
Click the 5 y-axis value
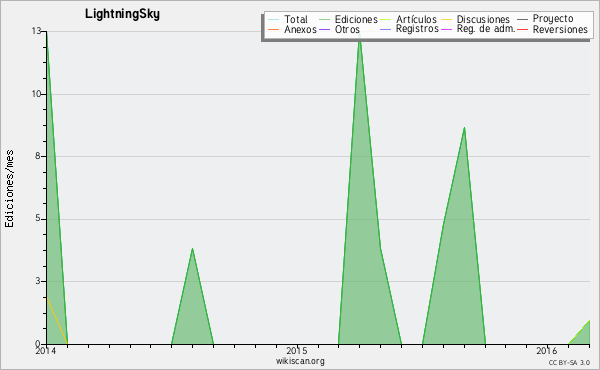pos(38,218)
